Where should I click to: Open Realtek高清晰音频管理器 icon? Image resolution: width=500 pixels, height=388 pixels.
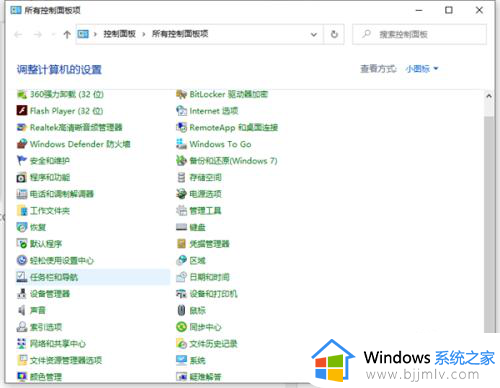(22, 127)
